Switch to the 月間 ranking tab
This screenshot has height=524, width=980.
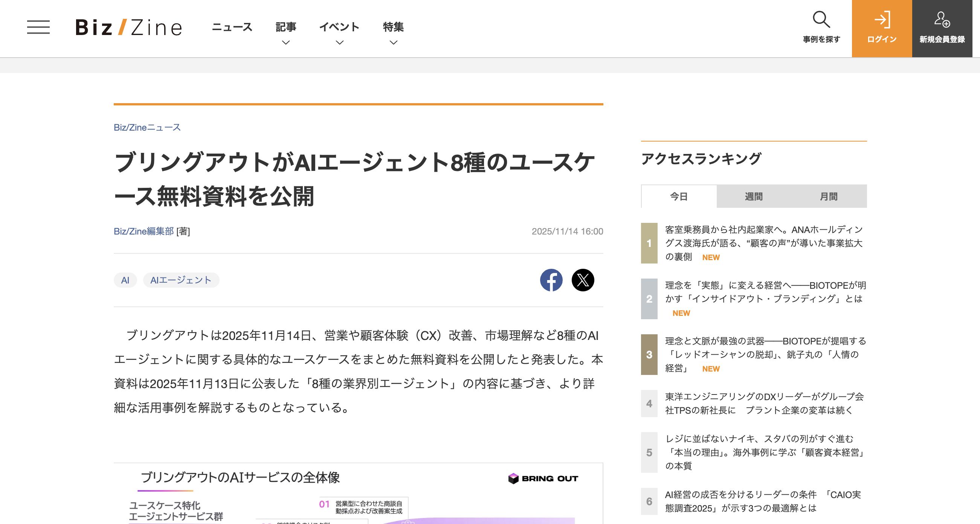pyautogui.click(x=829, y=196)
